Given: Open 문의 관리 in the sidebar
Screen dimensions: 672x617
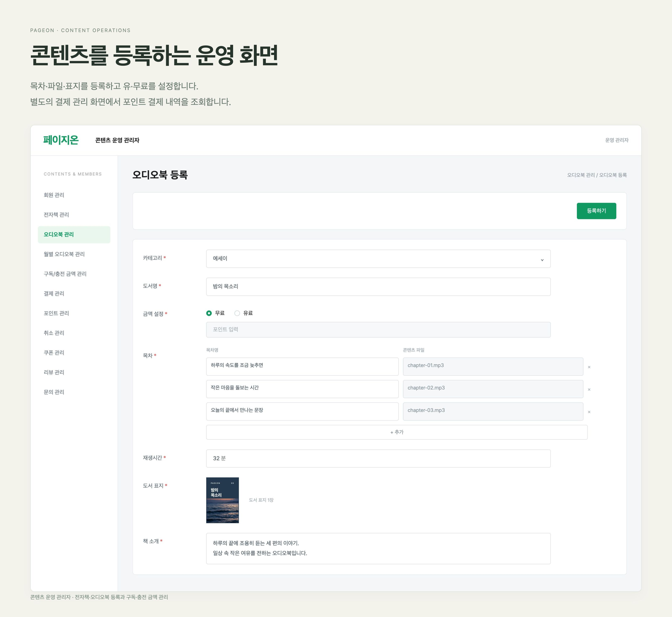Looking at the screenshot, I should coord(74,392).
